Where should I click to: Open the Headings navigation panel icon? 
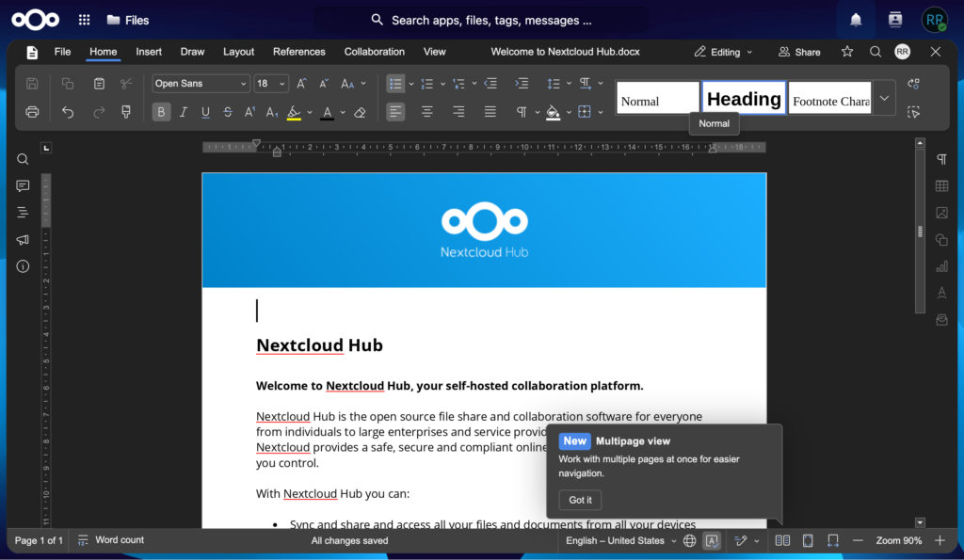[x=23, y=213]
